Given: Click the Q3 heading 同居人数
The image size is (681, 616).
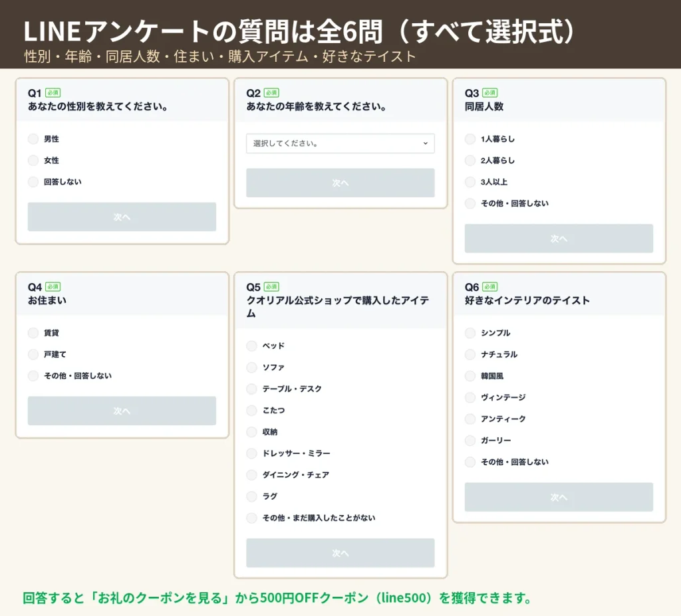Looking at the screenshot, I should click(484, 106).
